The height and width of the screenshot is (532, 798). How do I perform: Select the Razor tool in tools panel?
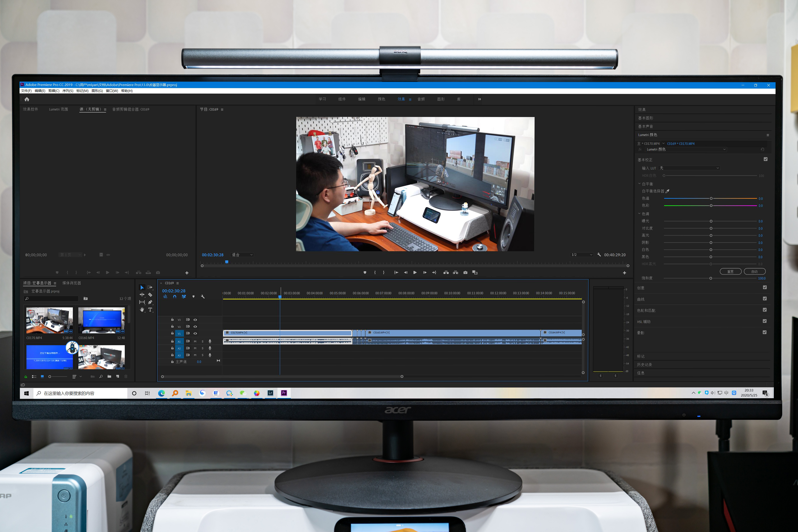pyautogui.click(x=150, y=295)
